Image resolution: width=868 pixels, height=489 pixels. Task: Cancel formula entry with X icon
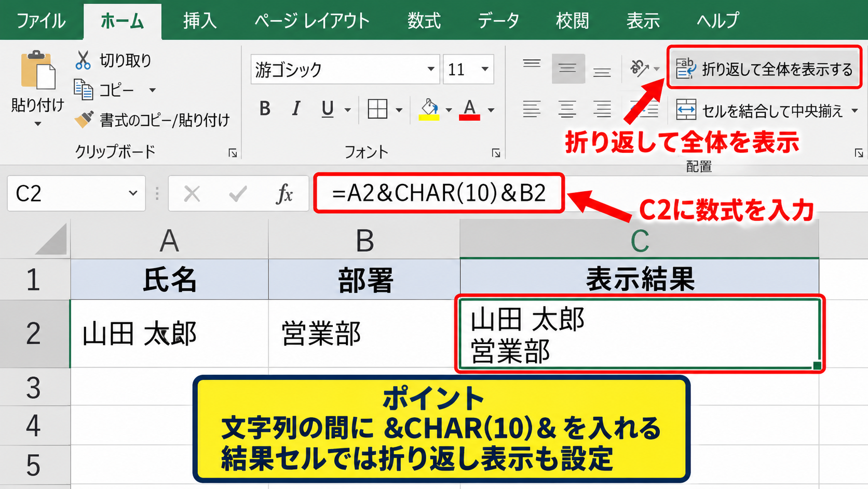[192, 194]
